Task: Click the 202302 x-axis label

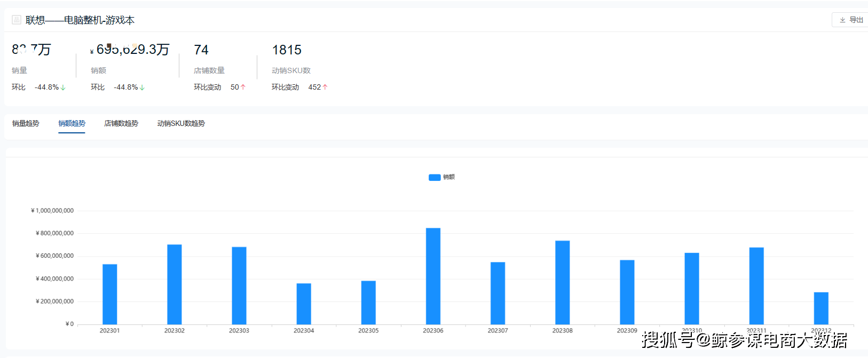Action: (175, 331)
